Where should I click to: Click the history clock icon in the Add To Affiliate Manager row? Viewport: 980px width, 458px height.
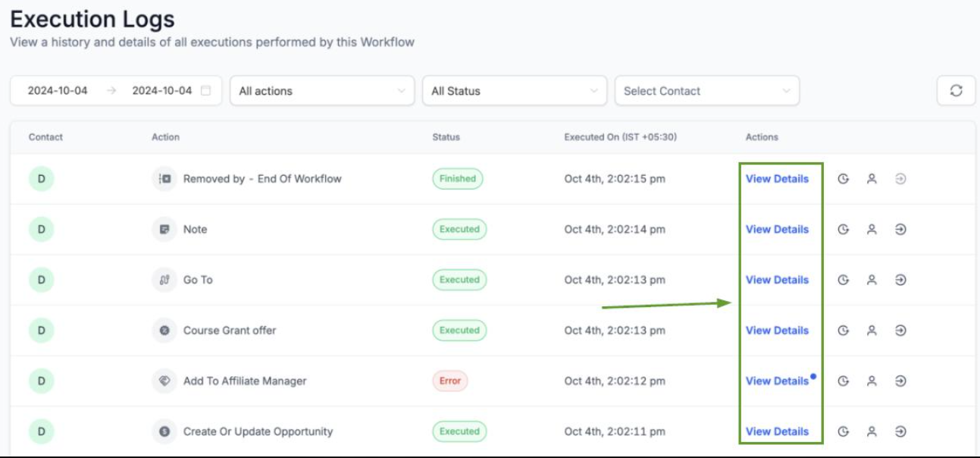point(843,381)
